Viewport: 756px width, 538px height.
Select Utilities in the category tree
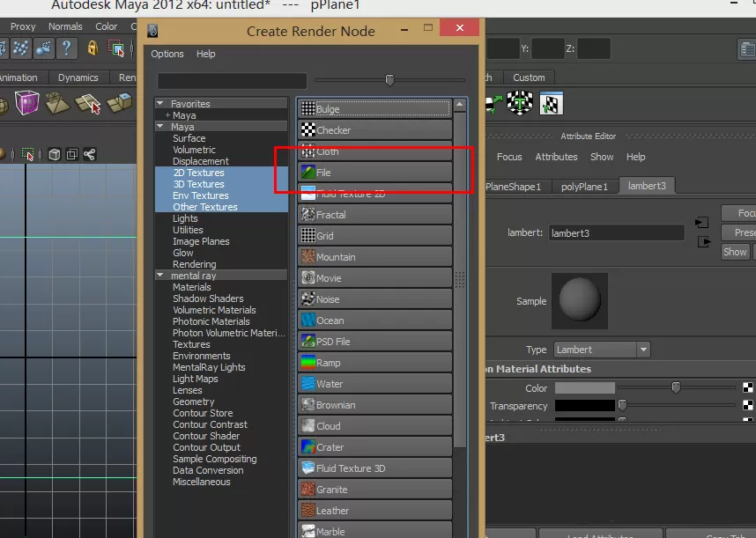click(x=188, y=230)
